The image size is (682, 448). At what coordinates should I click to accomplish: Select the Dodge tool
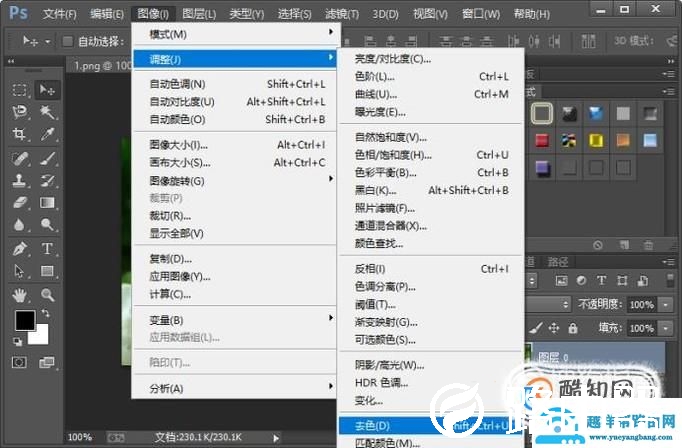[47, 225]
